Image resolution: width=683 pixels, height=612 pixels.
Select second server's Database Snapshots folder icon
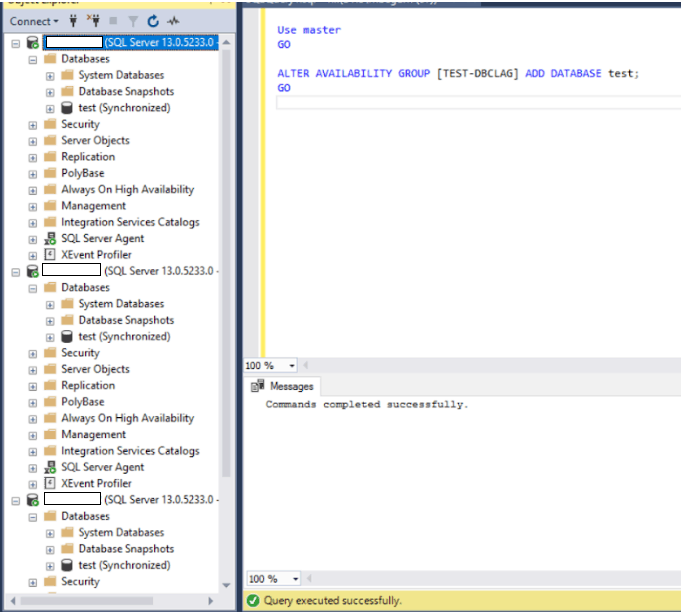(x=67, y=320)
